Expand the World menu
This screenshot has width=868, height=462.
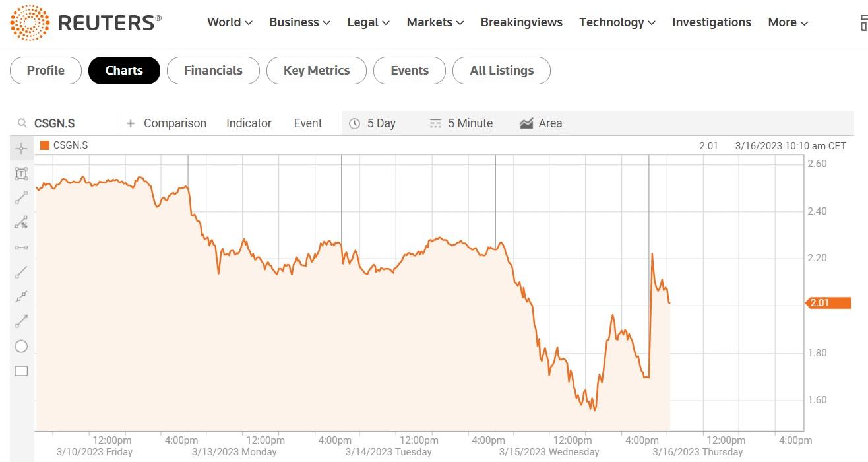[230, 22]
